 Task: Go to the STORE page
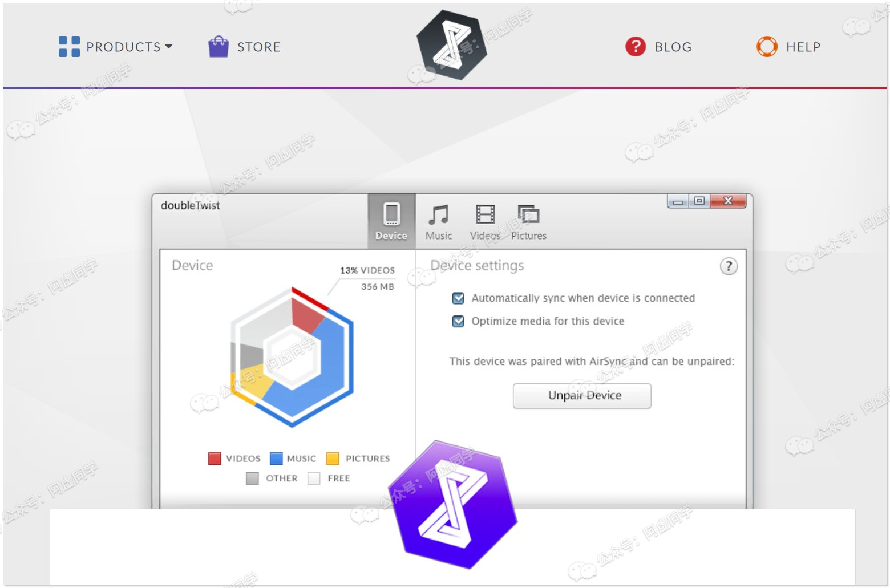point(259,47)
